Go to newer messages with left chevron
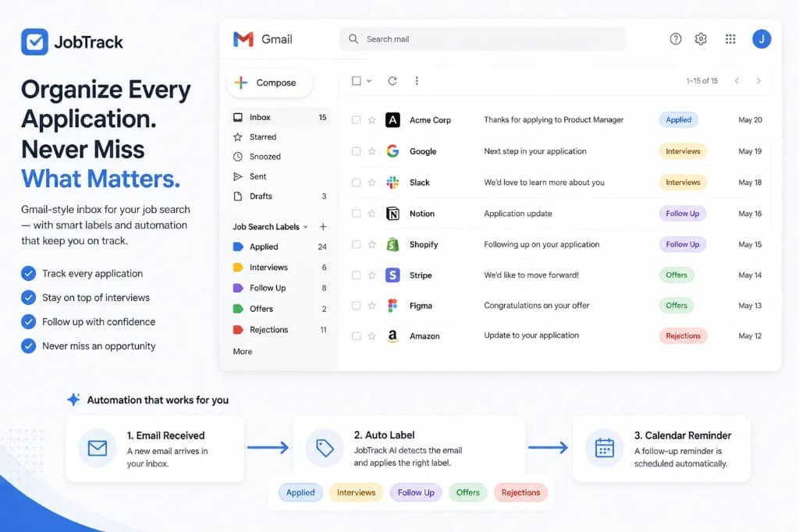This screenshot has height=532, width=799. (x=737, y=81)
